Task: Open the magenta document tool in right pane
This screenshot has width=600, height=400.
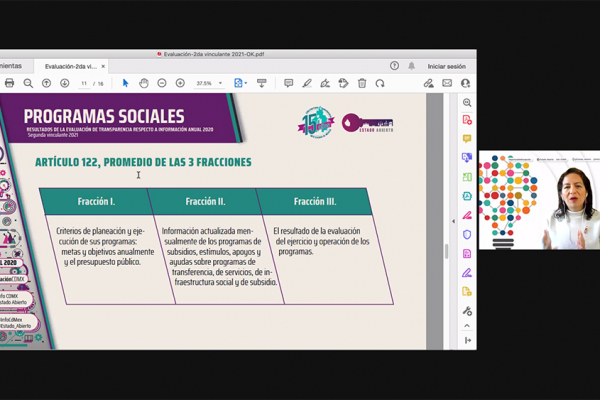Action: coord(467,253)
